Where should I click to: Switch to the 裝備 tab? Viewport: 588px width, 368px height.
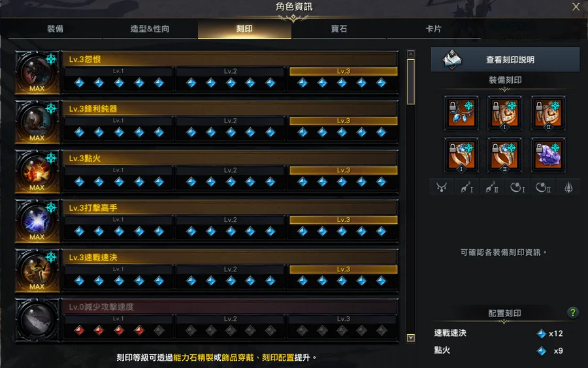[x=55, y=29]
